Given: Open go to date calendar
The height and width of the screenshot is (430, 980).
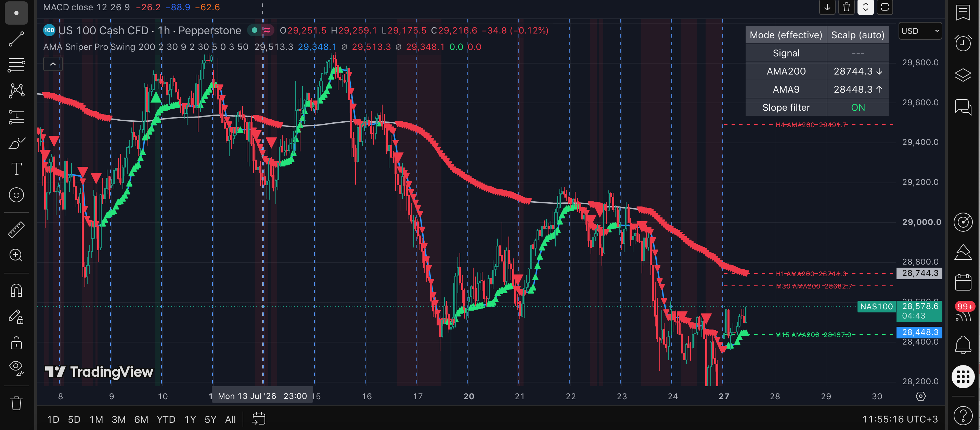Looking at the screenshot, I should pos(259,419).
